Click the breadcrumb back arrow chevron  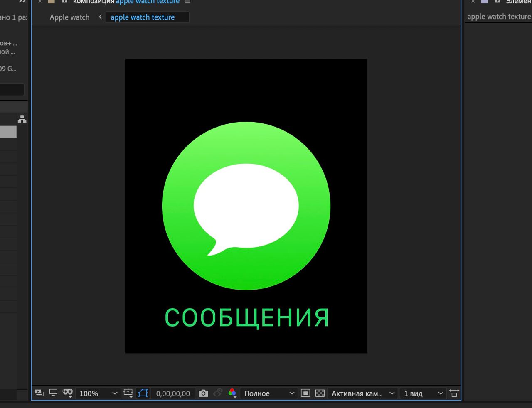(x=100, y=17)
